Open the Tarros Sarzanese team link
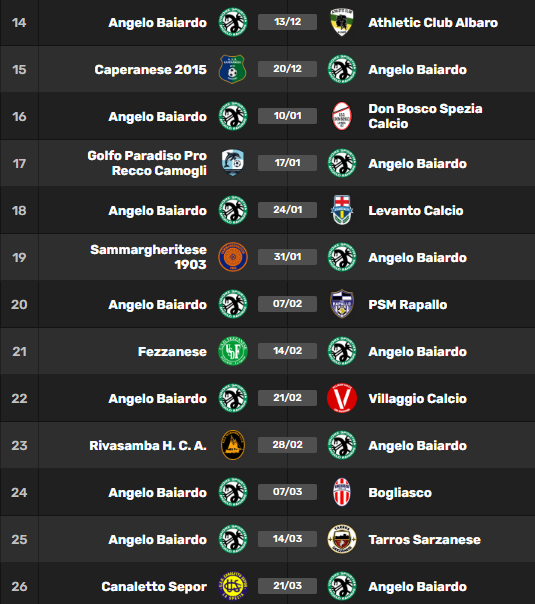 coord(424,540)
